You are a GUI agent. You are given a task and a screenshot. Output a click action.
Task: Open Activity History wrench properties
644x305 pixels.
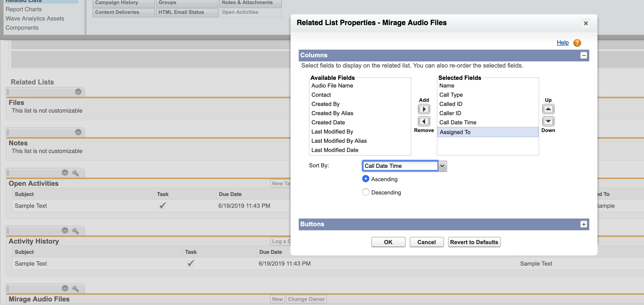(75, 231)
